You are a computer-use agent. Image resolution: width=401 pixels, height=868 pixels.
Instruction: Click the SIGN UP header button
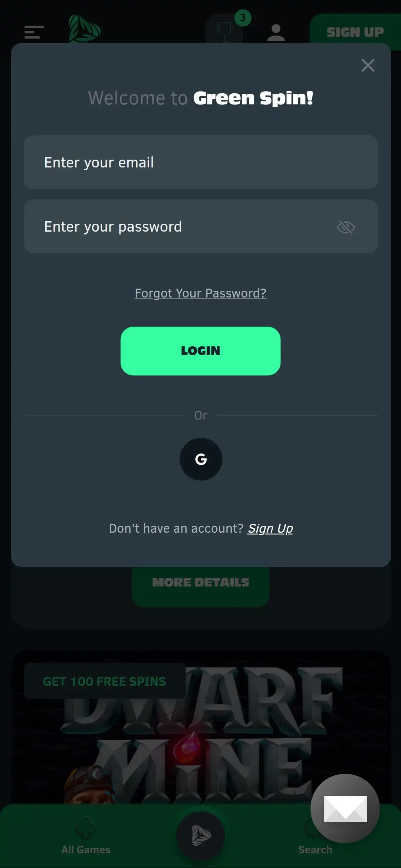click(x=355, y=32)
